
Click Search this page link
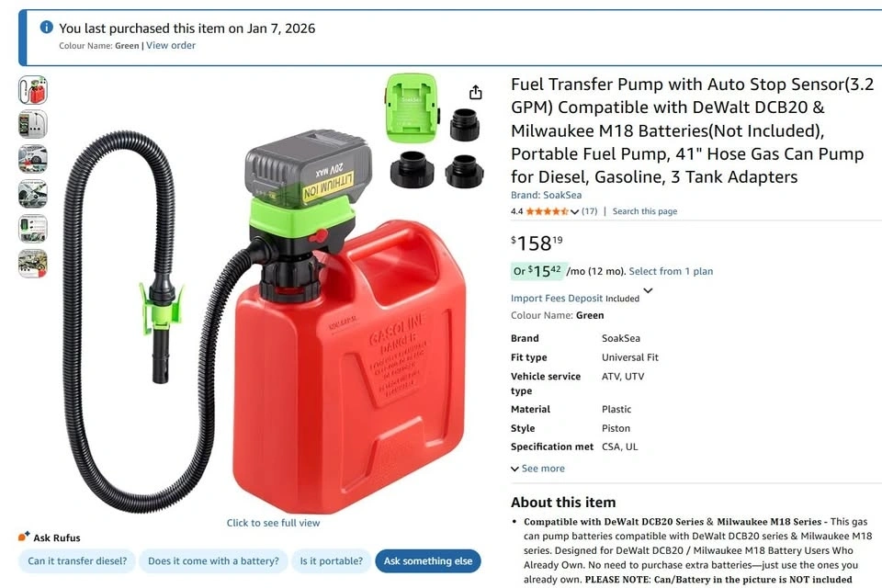coord(645,211)
